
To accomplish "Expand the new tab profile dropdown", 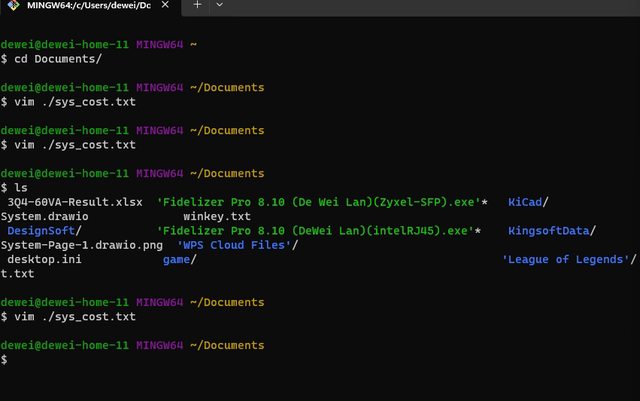I will click(220, 6).
